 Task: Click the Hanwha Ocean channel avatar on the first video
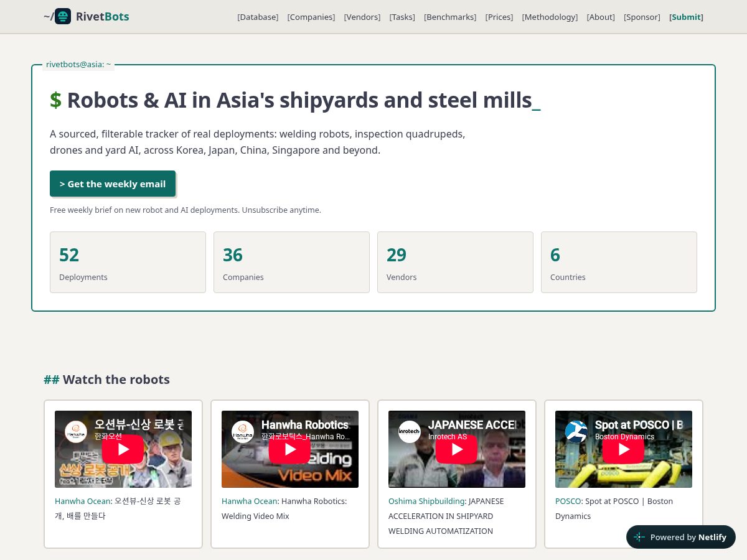tap(76, 431)
